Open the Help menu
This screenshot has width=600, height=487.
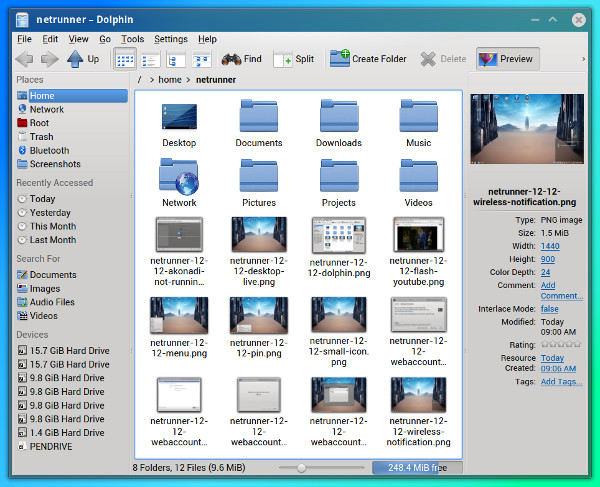(x=207, y=39)
